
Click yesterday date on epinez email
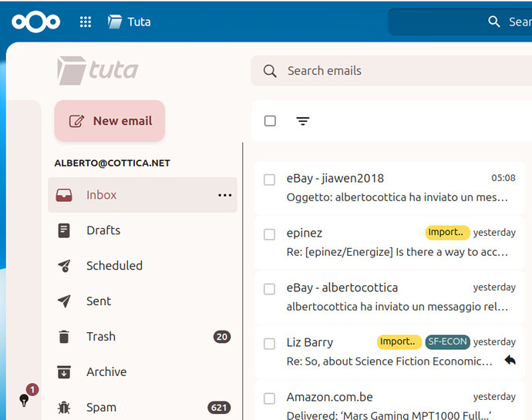click(494, 233)
